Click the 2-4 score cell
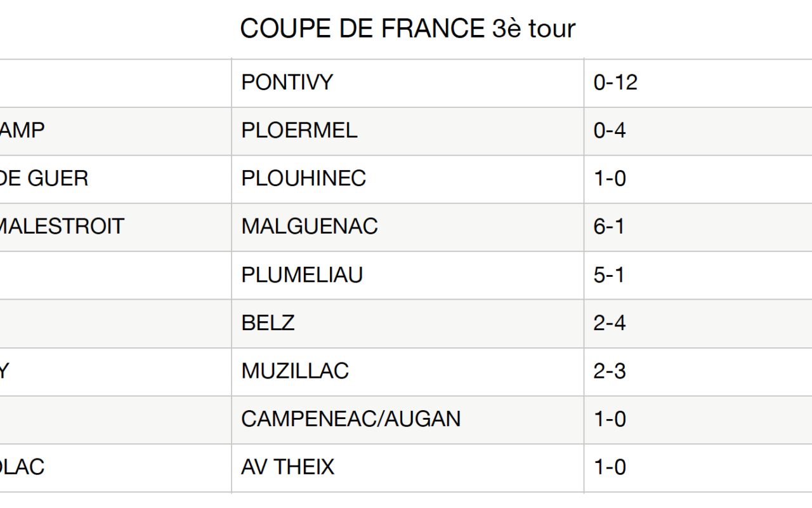The width and height of the screenshot is (812, 508). (610, 323)
